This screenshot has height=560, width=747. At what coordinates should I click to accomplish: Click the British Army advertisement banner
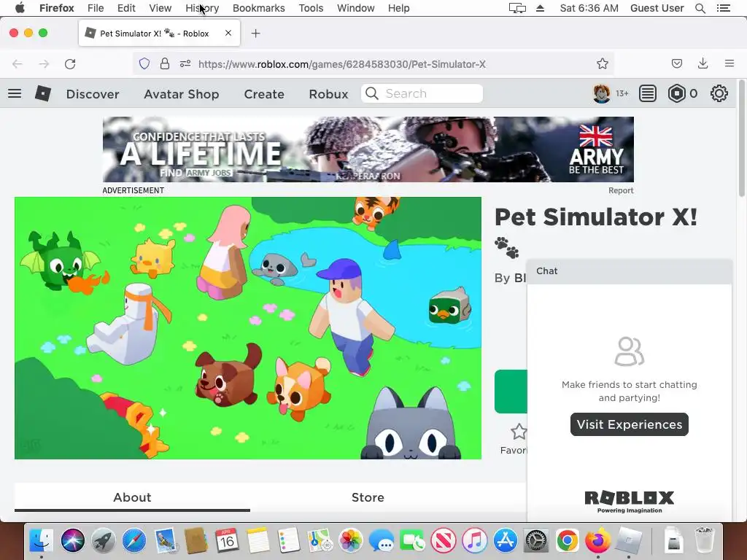click(x=368, y=149)
